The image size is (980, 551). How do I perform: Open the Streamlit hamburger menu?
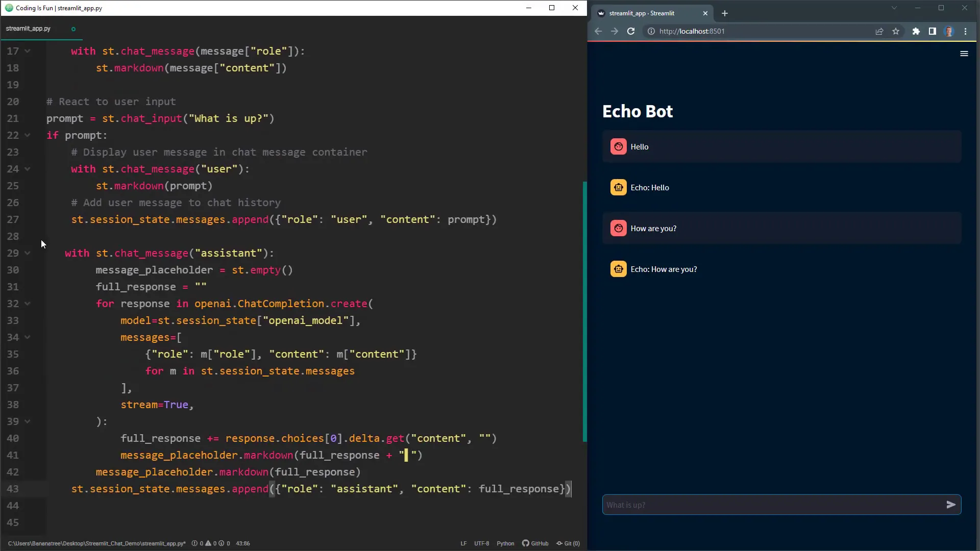(964, 54)
